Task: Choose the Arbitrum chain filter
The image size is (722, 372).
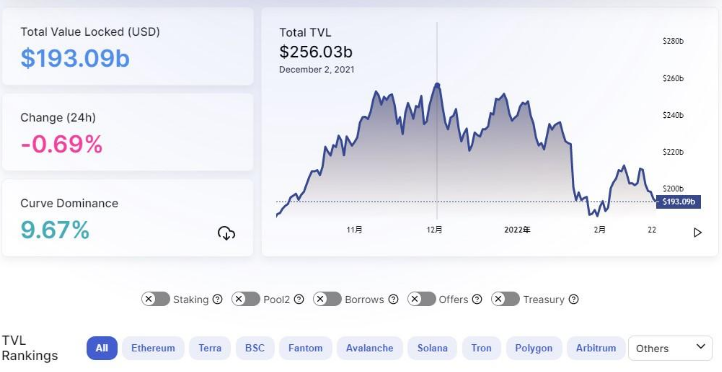Action: click(596, 348)
